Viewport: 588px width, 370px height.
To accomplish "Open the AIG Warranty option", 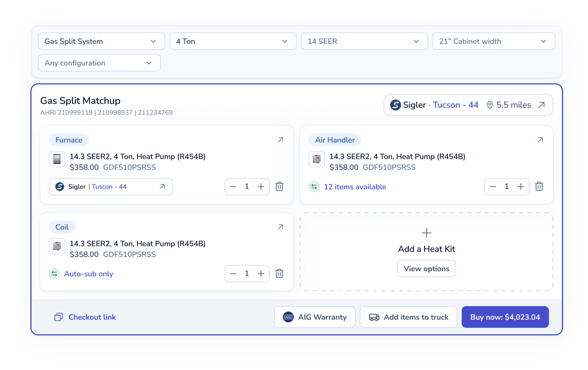I will 315,317.
